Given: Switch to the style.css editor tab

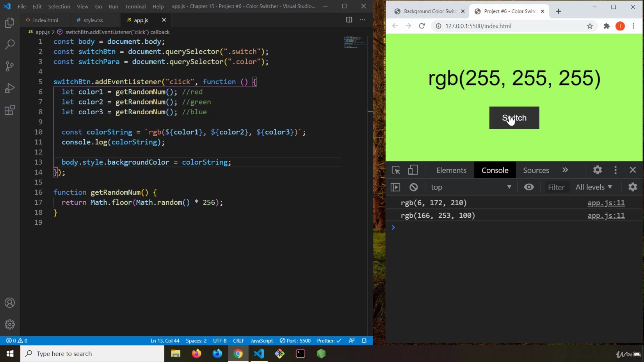Looking at the screenshot, I should pyautogui.click(x=93, y=20).
